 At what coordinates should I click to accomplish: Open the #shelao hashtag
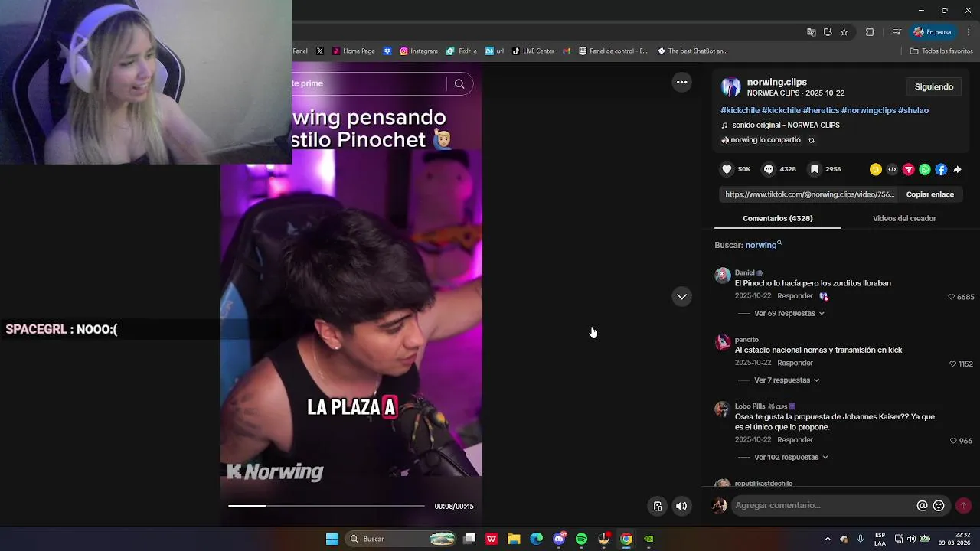913,110
